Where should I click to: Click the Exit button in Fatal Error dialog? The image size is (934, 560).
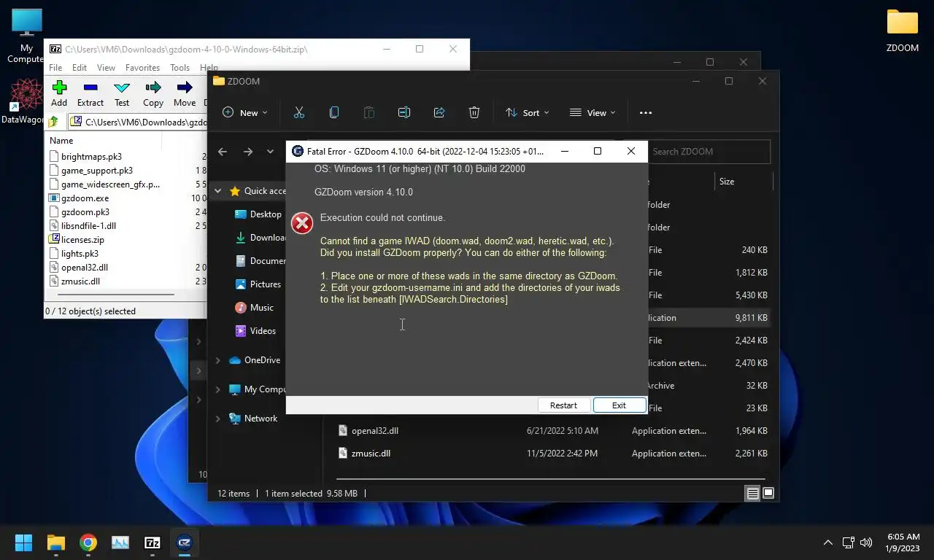coord(619,405)
